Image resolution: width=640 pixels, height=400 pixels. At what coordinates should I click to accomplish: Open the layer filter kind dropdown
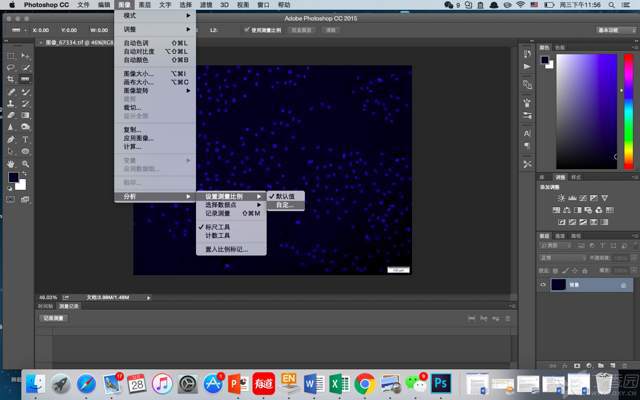pyautogui.click(x=556, y=246)
